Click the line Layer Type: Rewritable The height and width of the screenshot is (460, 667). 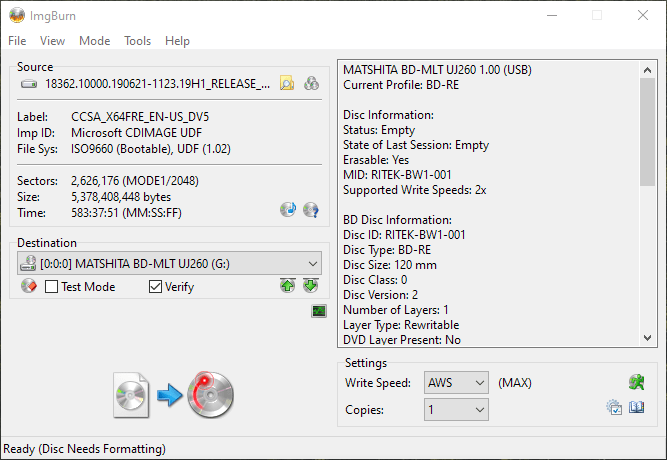[x=401, y=325]
